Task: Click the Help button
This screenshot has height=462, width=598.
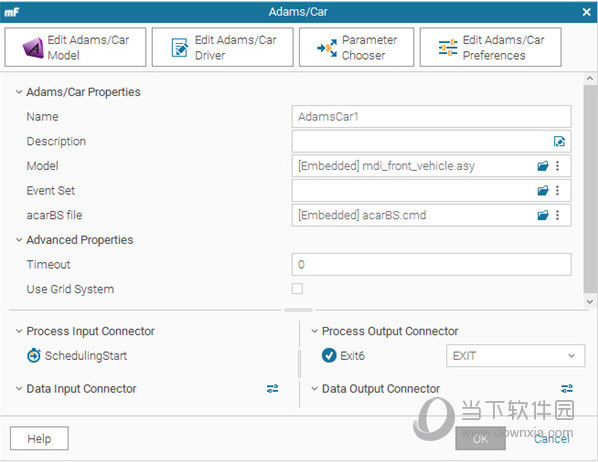Action: [39, 438]
